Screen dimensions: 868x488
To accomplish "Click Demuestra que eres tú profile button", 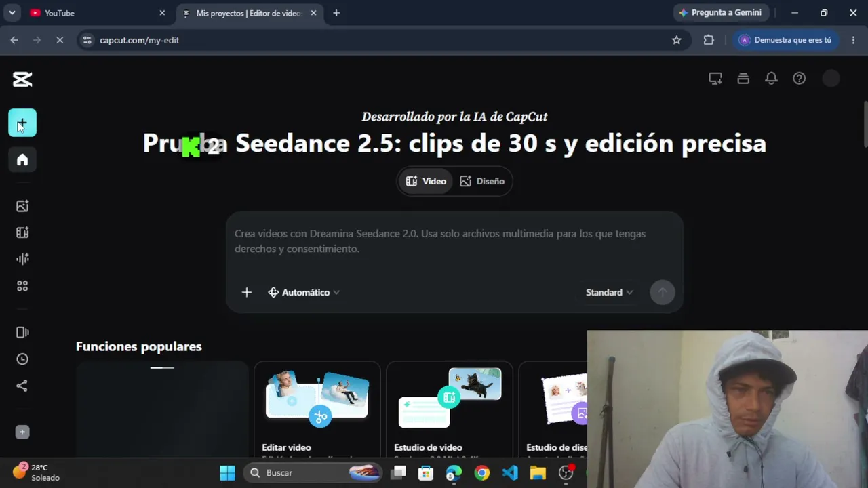I will [785, 40].
